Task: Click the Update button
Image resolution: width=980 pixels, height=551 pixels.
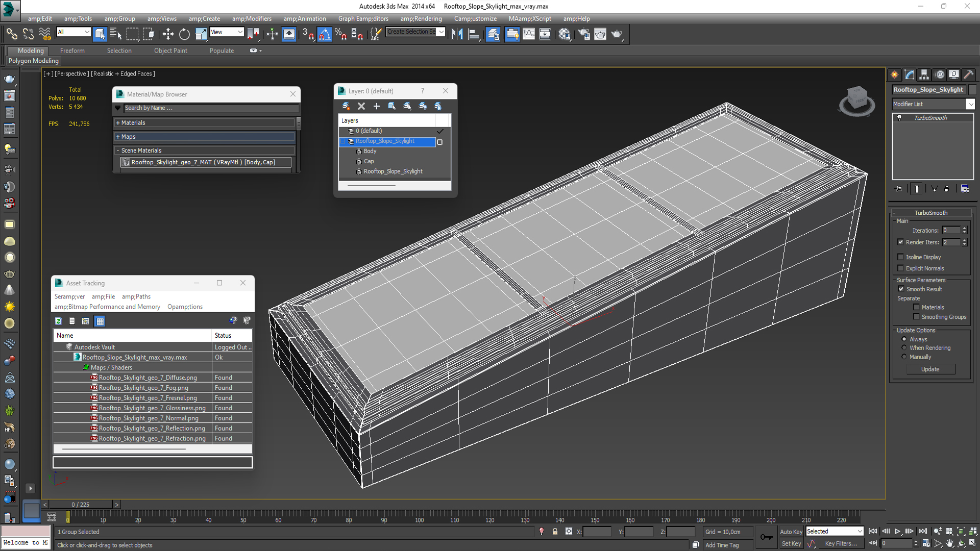Action: (x=930, y=369)
